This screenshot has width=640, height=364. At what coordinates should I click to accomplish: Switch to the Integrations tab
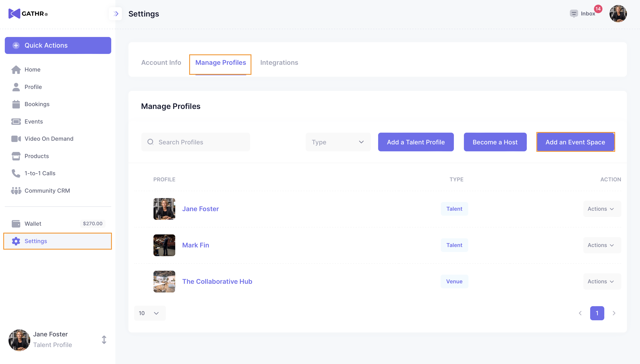(279, 62)
